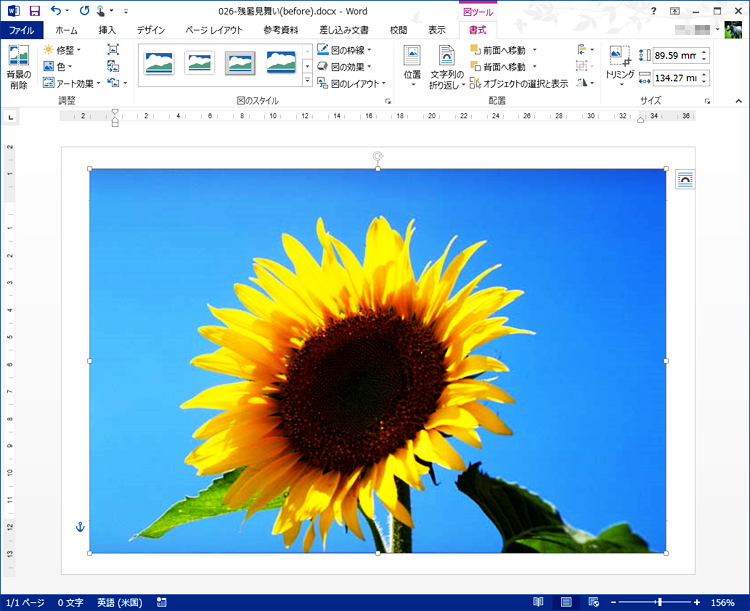Click the user account picture
Image resolution: width=750 pixels, height=611 pixels.
[x=733, y=30]
